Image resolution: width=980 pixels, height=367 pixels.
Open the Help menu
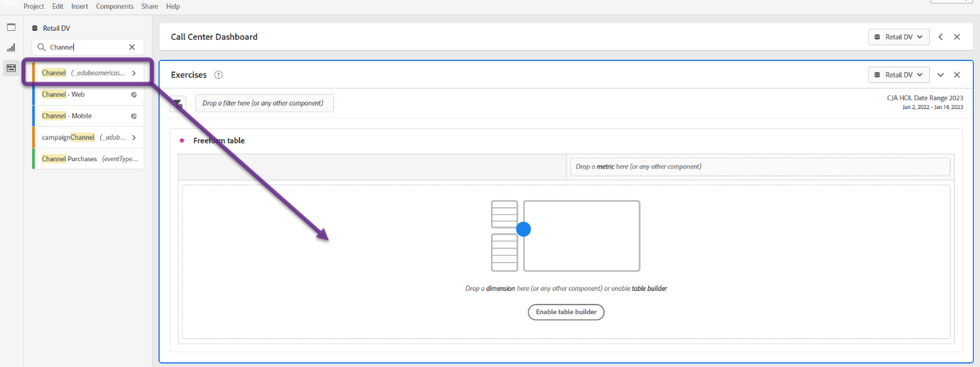pos(173,6)
